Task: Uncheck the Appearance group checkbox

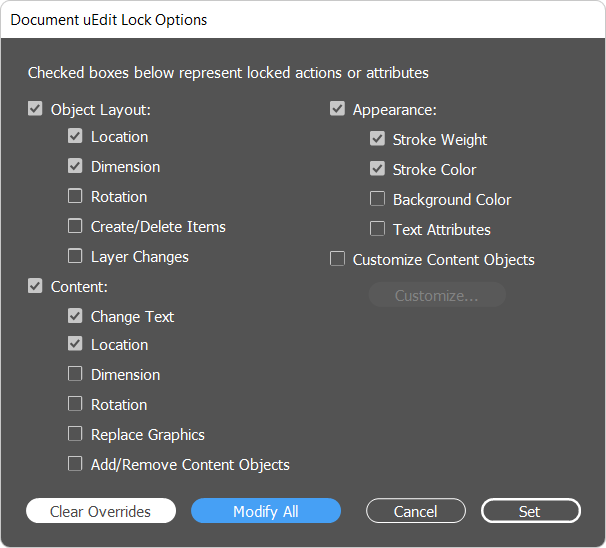Action: coord(337,109)
